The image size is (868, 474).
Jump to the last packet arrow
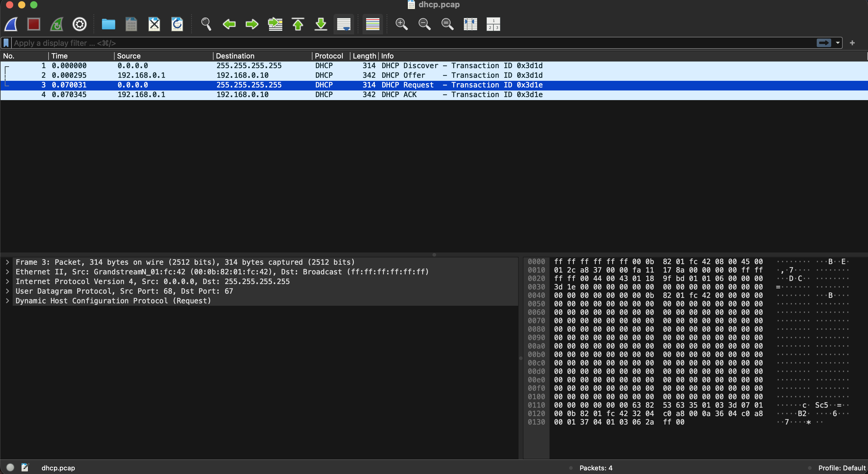[321, 24]
